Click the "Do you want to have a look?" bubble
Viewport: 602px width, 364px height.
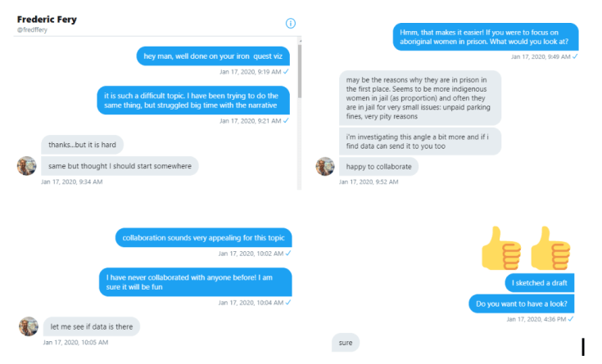tap(523, 304)
